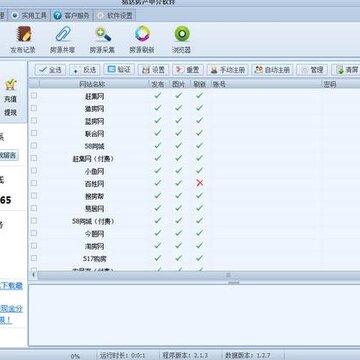Launch 房源采集 magnifier icon
This screenshot has width=360, height=360.
(102, 34)
